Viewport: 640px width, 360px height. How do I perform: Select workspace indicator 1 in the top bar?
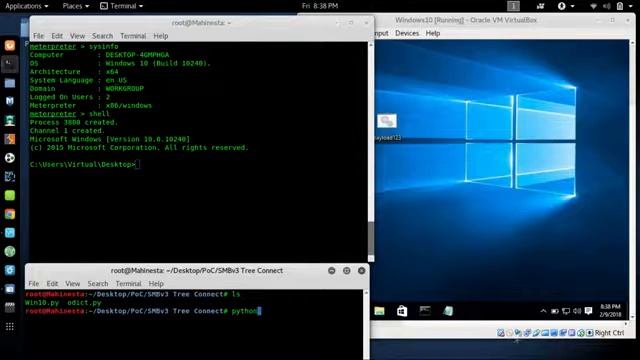coord(513,6)
